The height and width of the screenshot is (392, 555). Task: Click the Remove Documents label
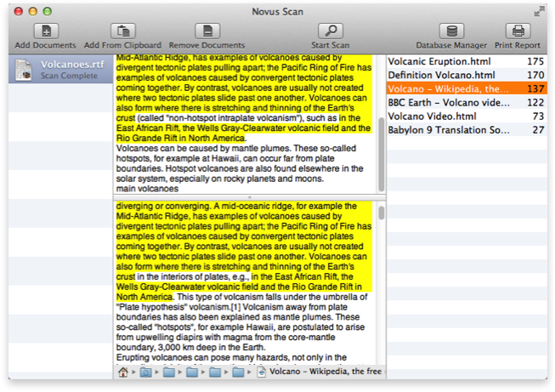[x=207, y=45]
